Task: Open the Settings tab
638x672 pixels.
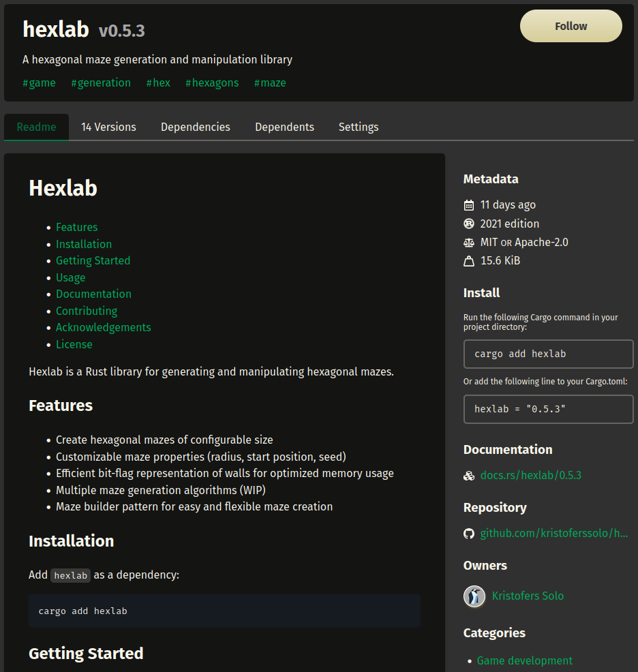Action: click(x=359, y=127)
